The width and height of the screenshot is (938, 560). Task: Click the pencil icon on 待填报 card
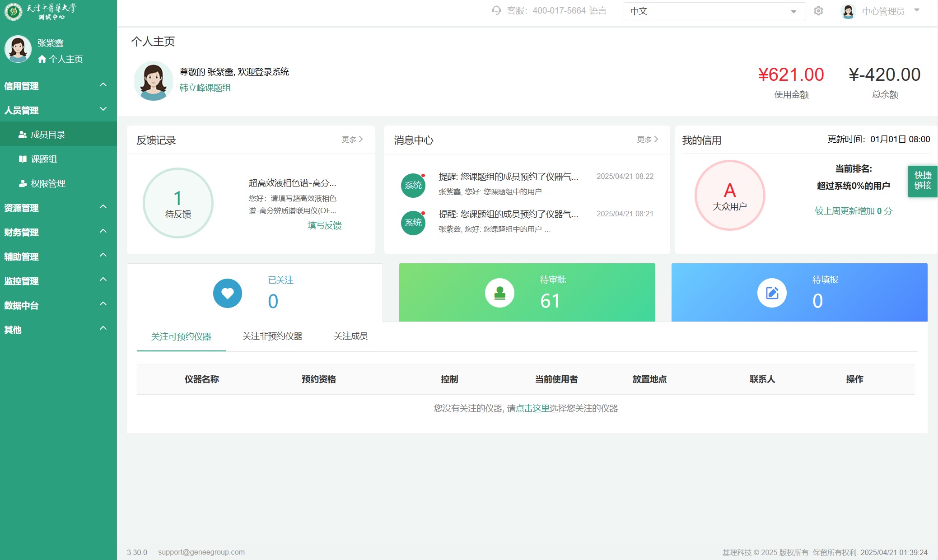772,292
